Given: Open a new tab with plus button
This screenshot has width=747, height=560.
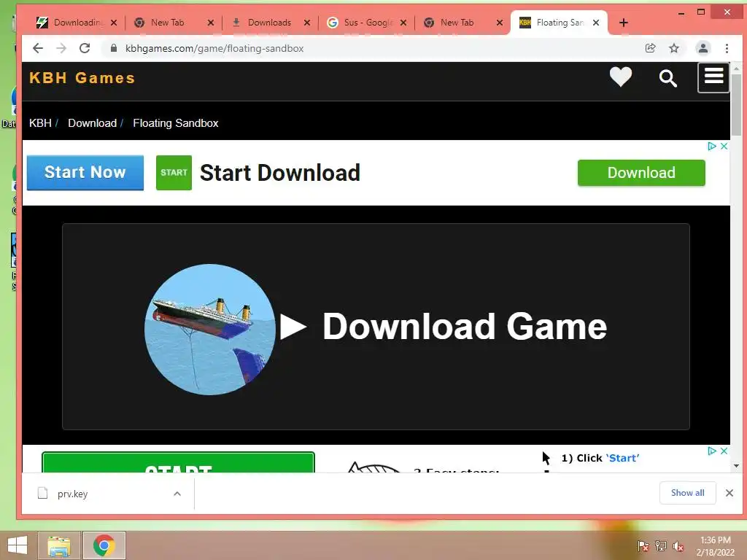Looking at the screenshot, I should 624,23.
